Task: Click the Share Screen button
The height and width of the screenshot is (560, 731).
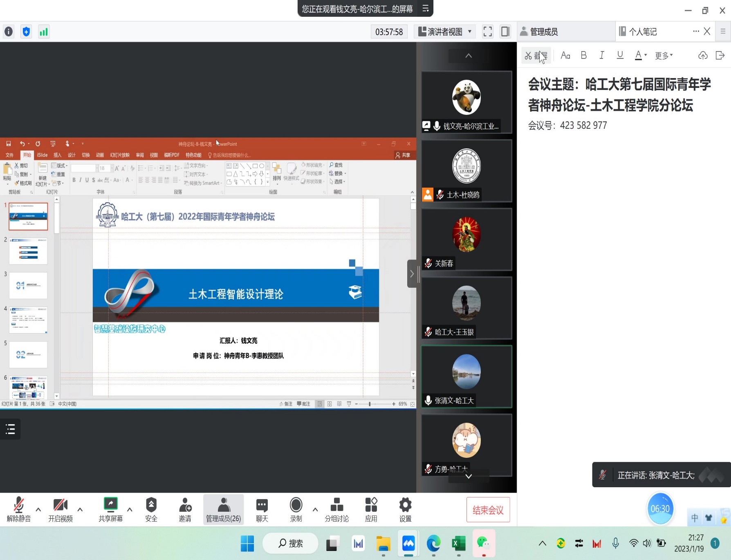Action: [x=110, y=509]
